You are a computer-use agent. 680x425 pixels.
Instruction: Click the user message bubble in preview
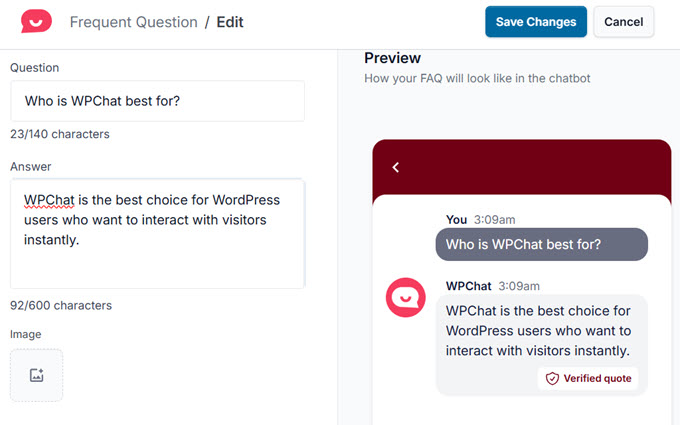(x=542, y=244)
